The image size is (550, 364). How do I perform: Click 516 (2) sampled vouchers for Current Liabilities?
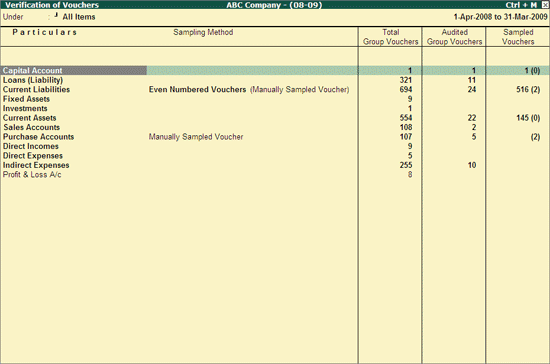click(528, 89)
